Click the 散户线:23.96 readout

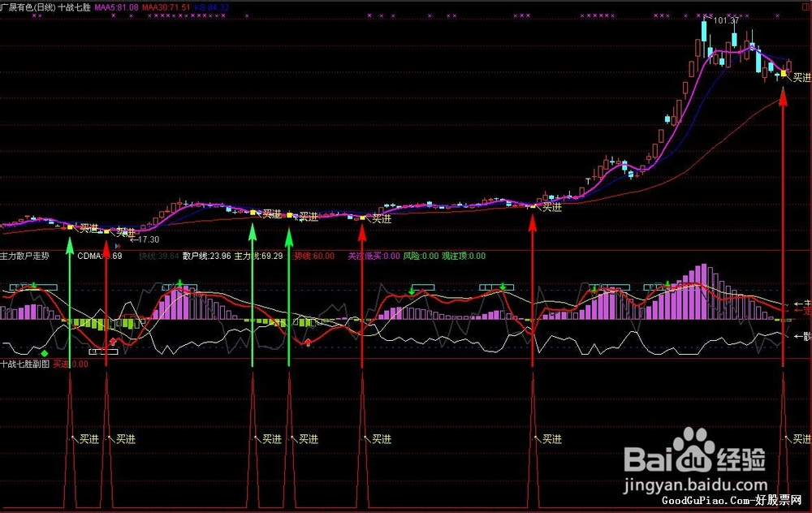tap(206, 256)
